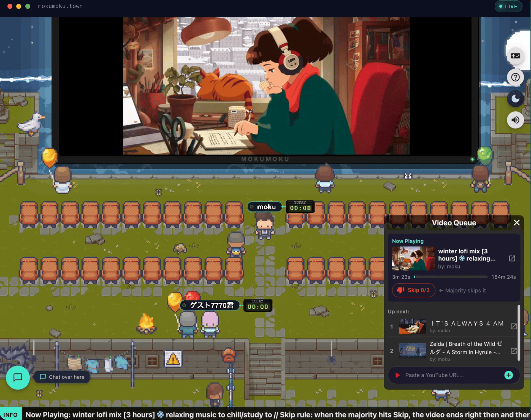Select the Zelda video thumbnail
The image size is (531, 420).
[412, 351]
